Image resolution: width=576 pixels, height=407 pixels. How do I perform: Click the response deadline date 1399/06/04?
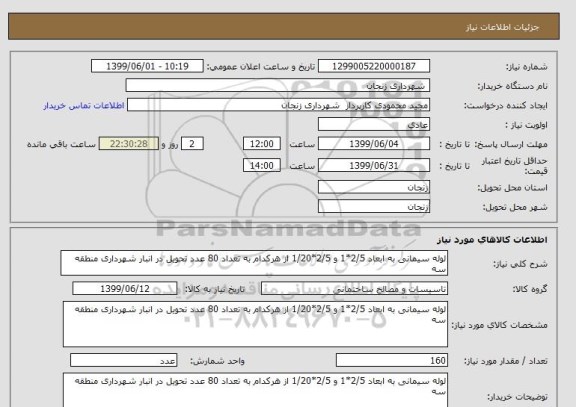[374, 144]
